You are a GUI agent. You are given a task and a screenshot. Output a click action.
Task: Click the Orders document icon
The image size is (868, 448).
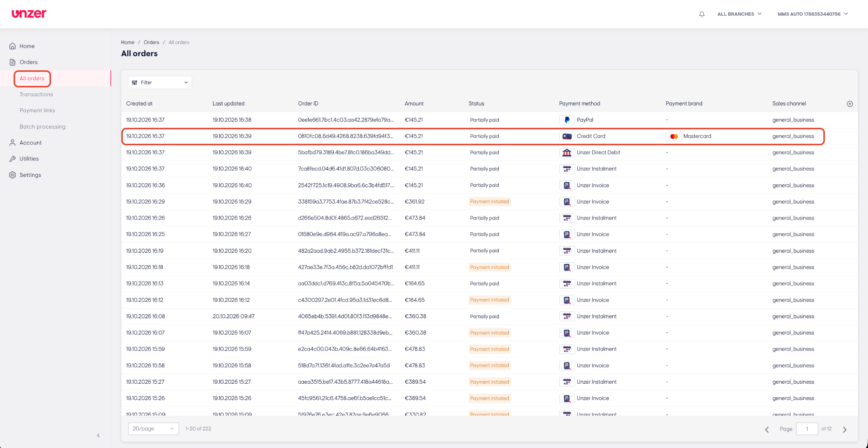pyautogui.click(x=12, y=62)
